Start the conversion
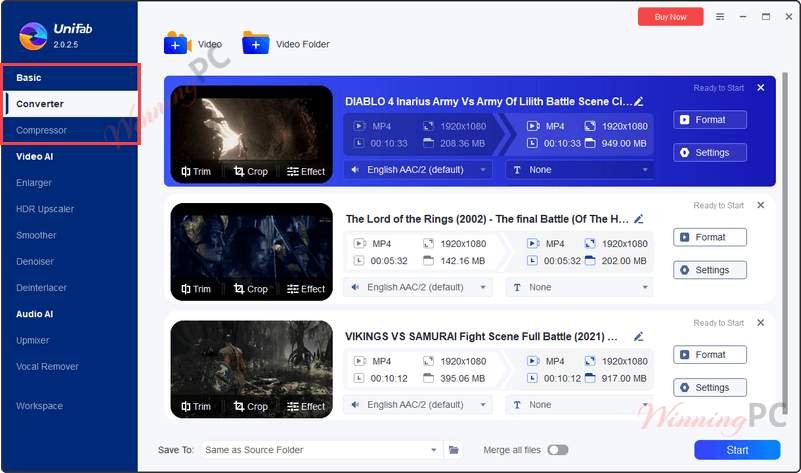801x473 pixels. 737,450
